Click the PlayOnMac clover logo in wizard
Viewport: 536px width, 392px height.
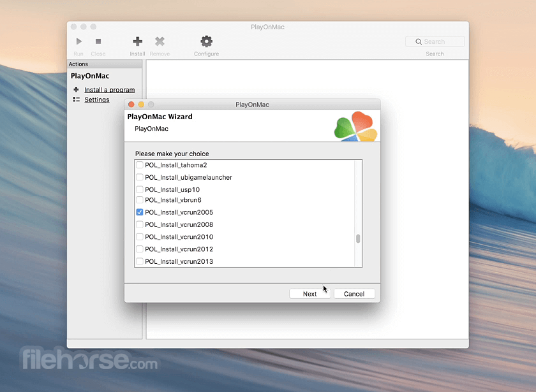click(x=356, y=126)
